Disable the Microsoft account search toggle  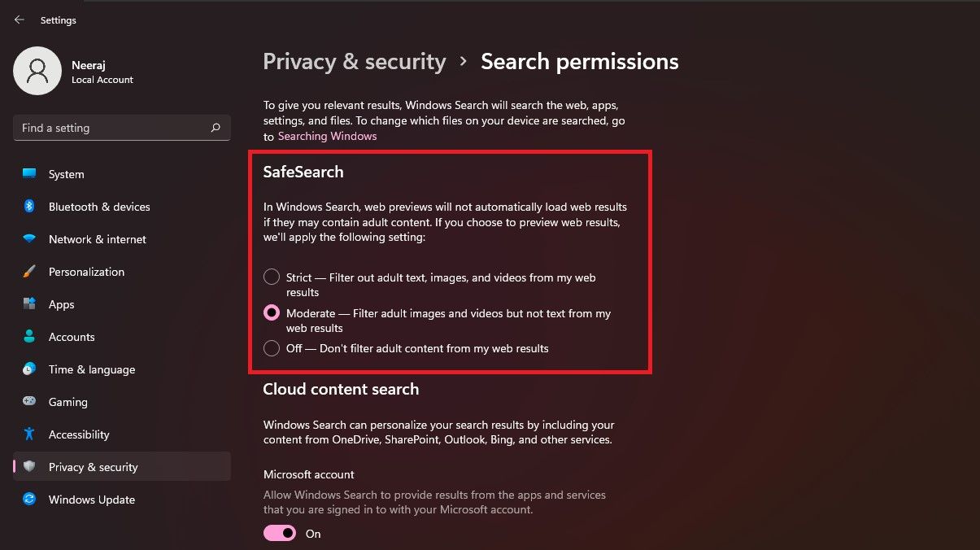(279, 533)
